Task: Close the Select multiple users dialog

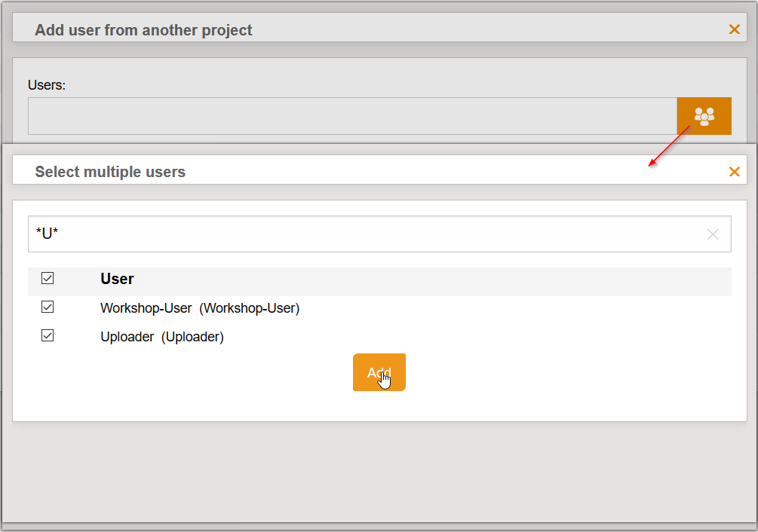Action: [x=733, y=171]
